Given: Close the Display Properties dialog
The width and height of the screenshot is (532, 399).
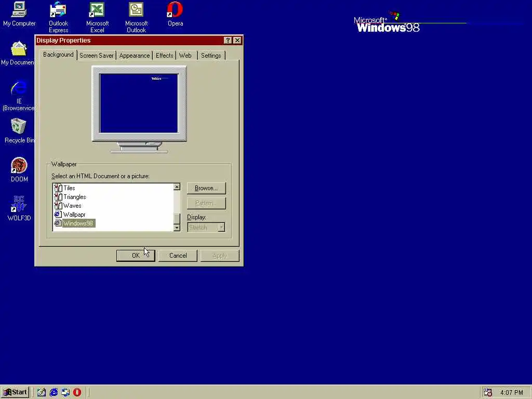Looking at the screenshot, I should tap(237, 41).
